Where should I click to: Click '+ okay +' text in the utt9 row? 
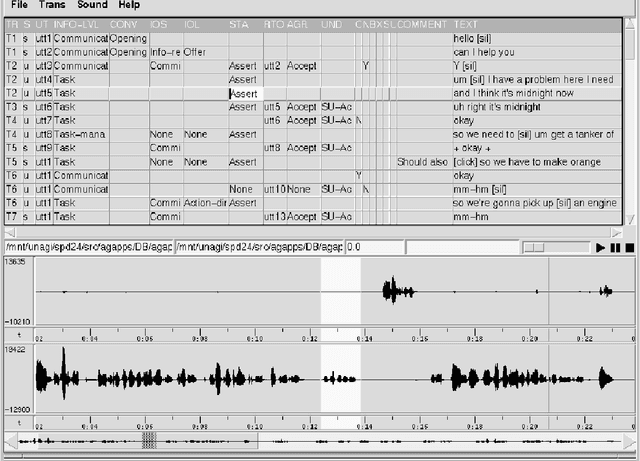point(472,148)
